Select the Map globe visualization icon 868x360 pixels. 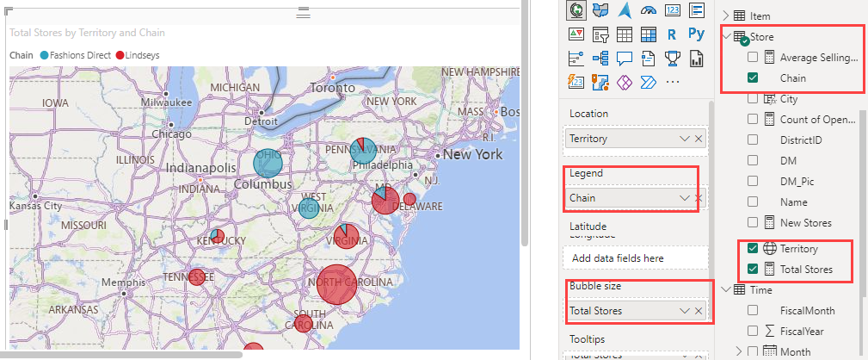tap(577, 10)
